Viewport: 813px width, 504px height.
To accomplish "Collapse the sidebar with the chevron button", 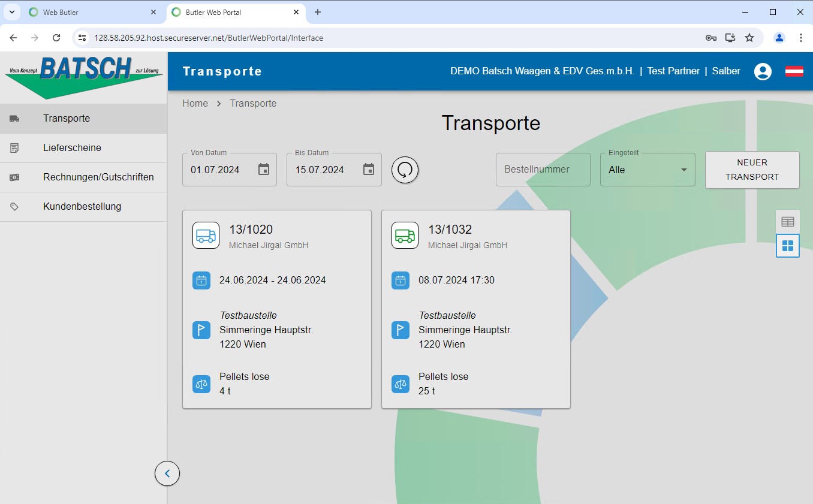I will 167,473.
